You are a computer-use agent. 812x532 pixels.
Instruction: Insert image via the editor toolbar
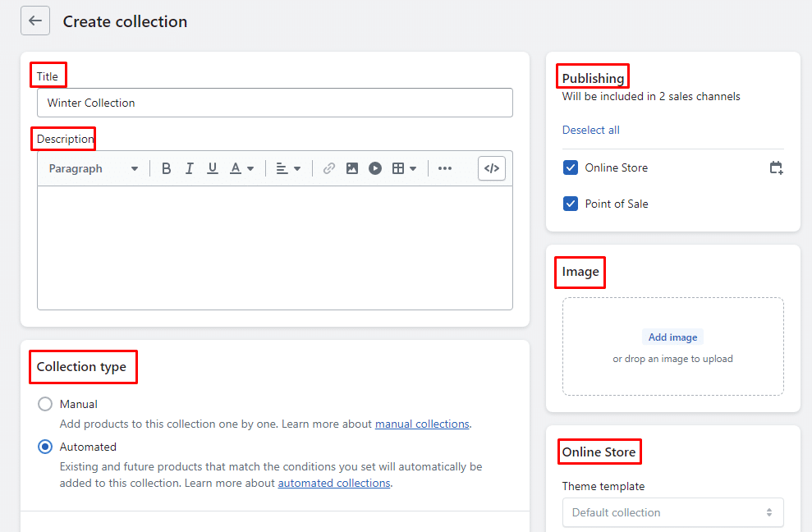(x=352, y=168)
